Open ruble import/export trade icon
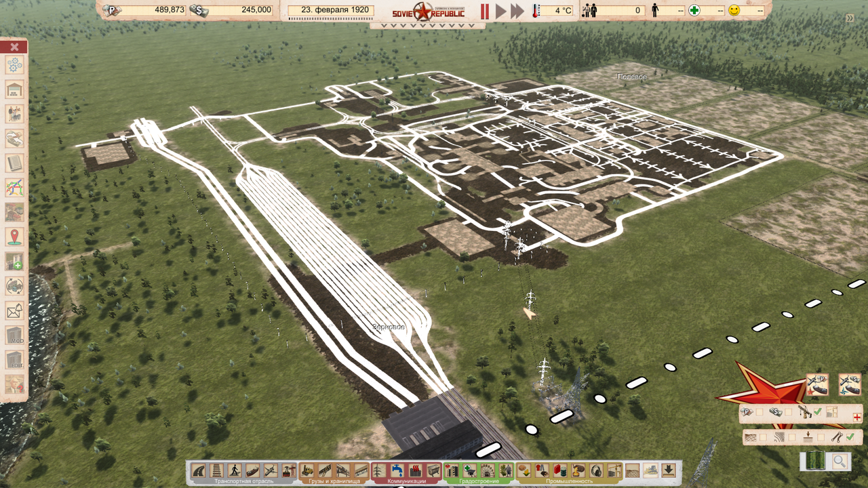This screenshot has width=868, height=488. point(818,384)
